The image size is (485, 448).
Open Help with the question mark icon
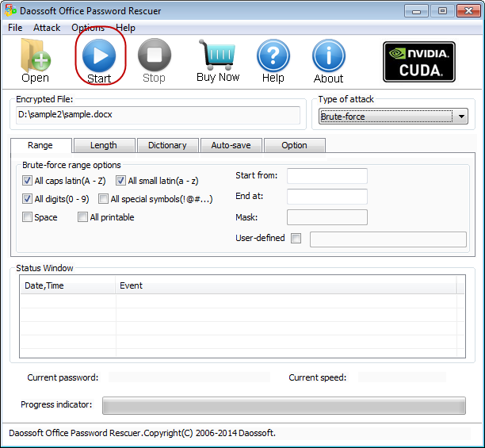pos(273,61)
